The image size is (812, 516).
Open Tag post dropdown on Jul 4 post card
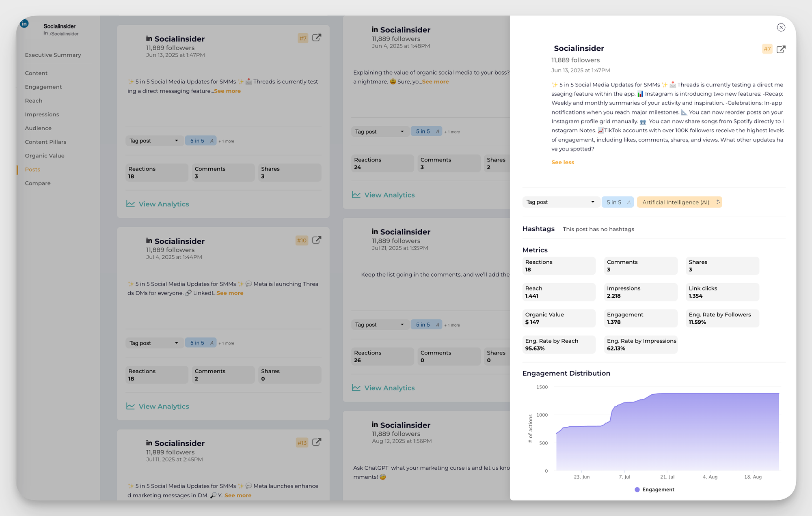point(154,343)
